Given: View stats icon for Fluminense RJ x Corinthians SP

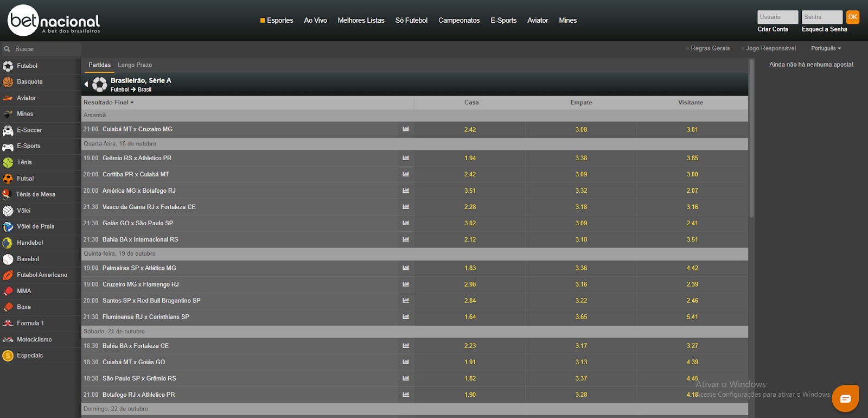Looking at the screenshot, I should click(406, 317).
